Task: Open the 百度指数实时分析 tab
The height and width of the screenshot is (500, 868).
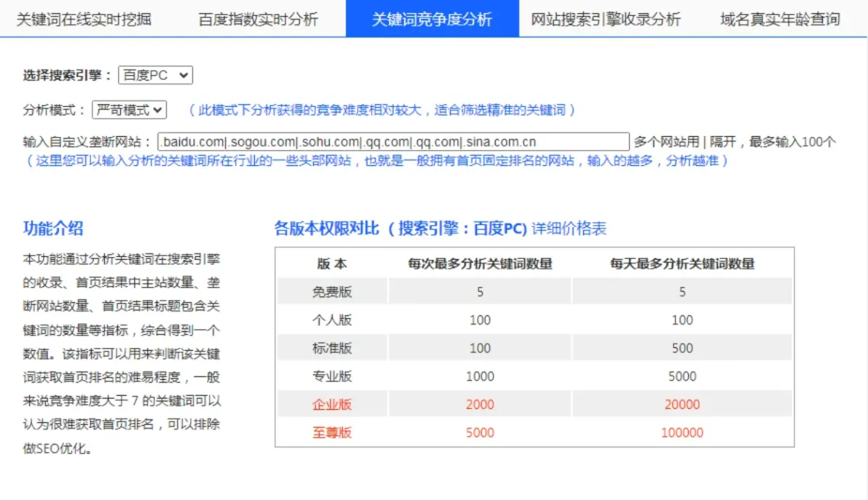Action: (258, 20)
